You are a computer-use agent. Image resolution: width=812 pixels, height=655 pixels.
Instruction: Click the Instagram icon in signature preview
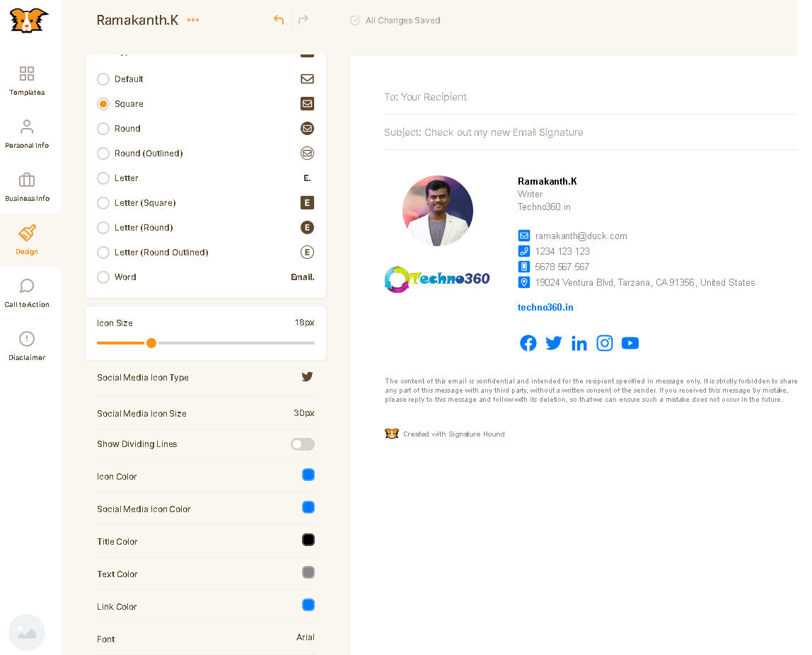pyautogui.click(x=605, y=343)
